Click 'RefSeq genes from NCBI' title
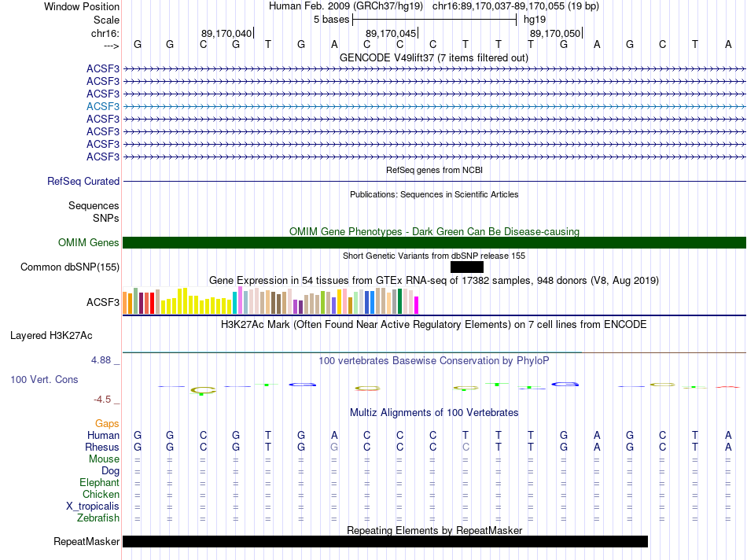Image resolution: width=747 pixels, height=560 pixels. pyautogui.click(x=434, y=170)
